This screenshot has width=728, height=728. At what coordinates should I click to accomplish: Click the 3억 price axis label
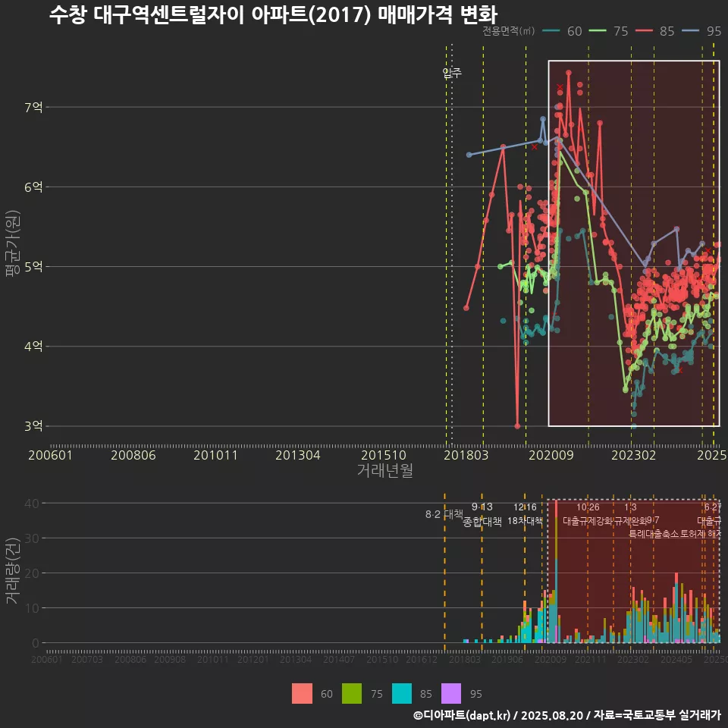[33, 425]
